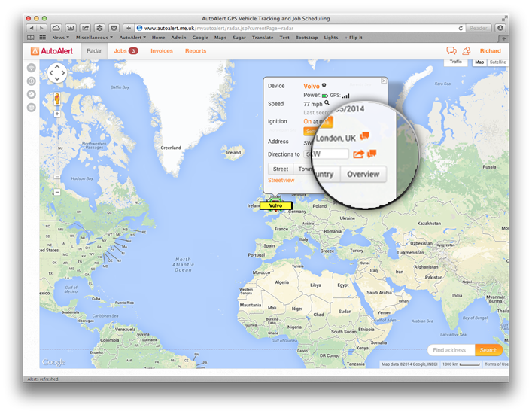532x414 pixels.
Task: Click into the Find address field
Action: click(x=451, y=350)
